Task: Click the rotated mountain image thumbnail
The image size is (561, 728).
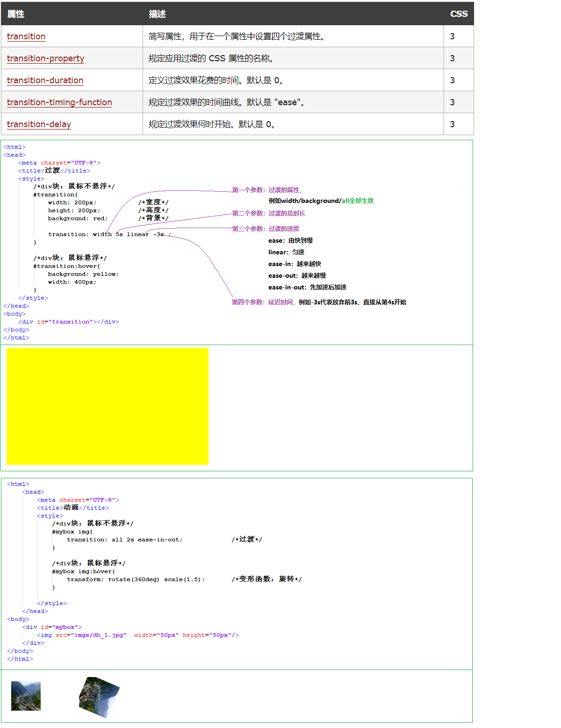Action: coord(99,697)
